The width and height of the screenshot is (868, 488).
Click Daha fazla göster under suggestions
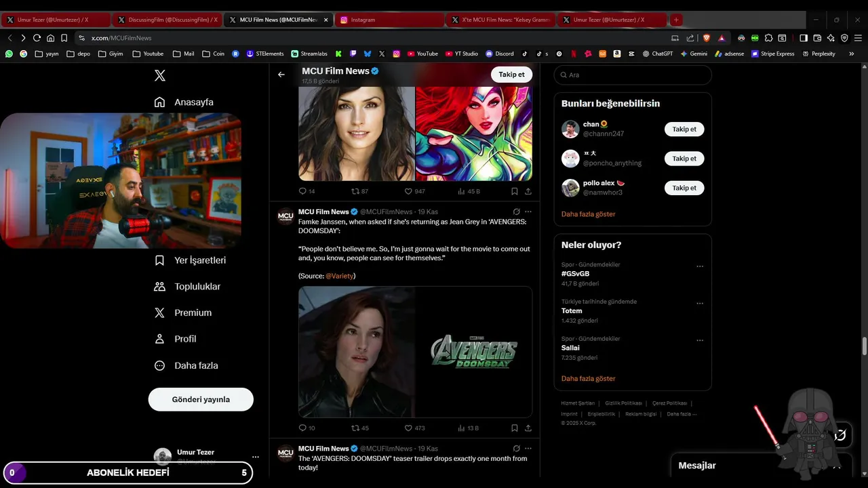[x=589, y=214]
